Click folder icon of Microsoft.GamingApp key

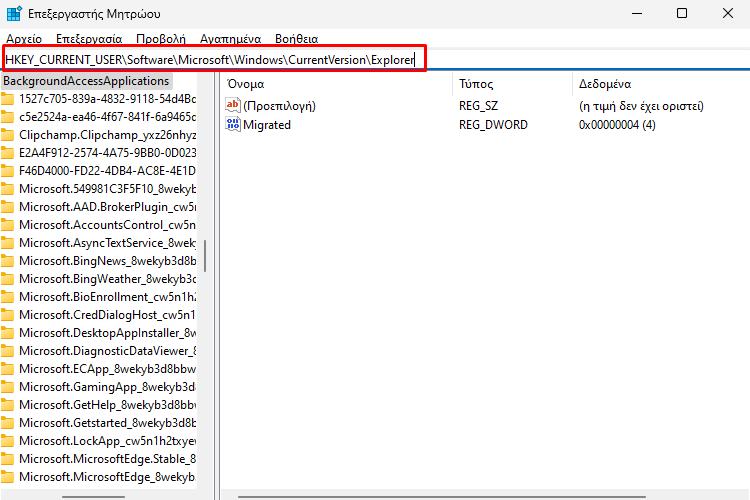(x=7, y=387)
